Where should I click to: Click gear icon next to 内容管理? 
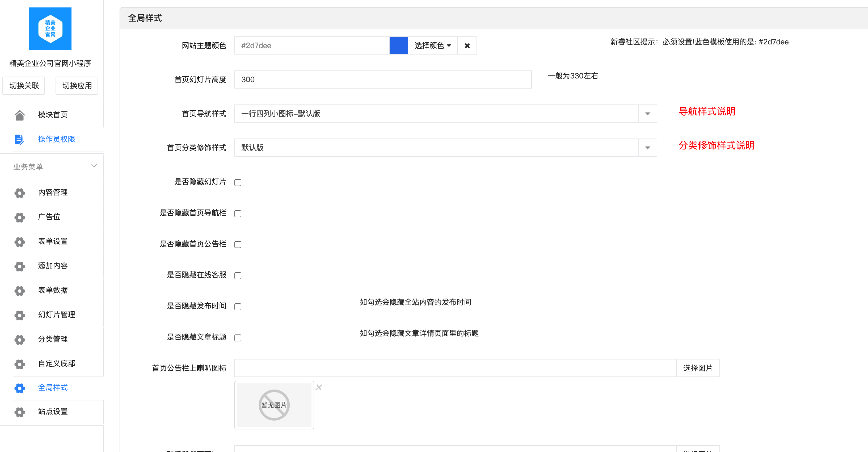pos(20,193)
